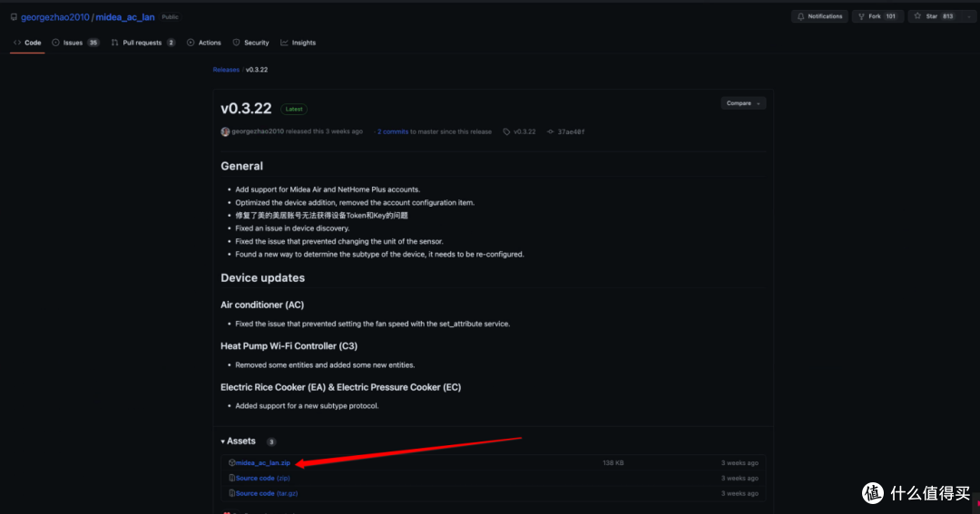Screen dimensions: 980x514
Task: Expand the Star lists dropdown arrow
Action: [x=969, y=16]
